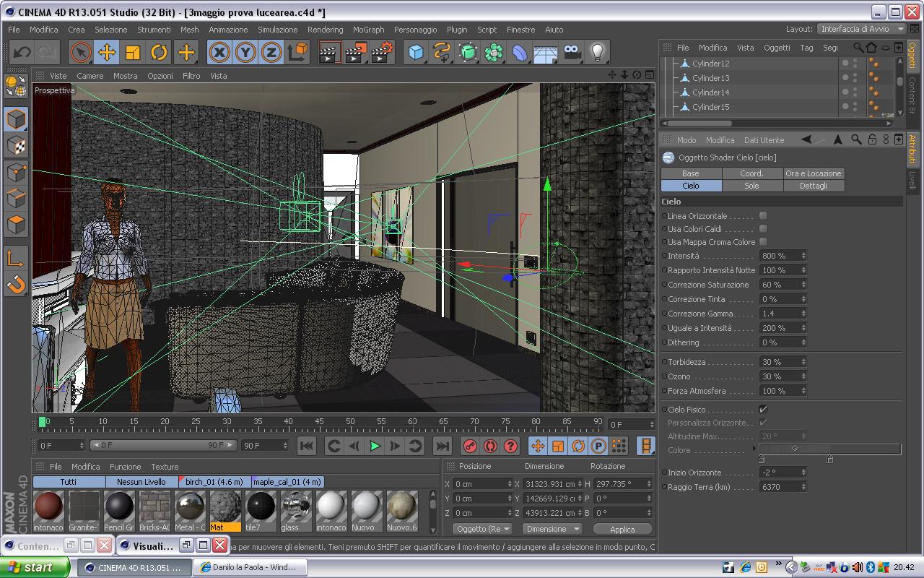924x578 pixels.
Task: Switch to Texture mode in left sidebar
Action: [16, 146]
